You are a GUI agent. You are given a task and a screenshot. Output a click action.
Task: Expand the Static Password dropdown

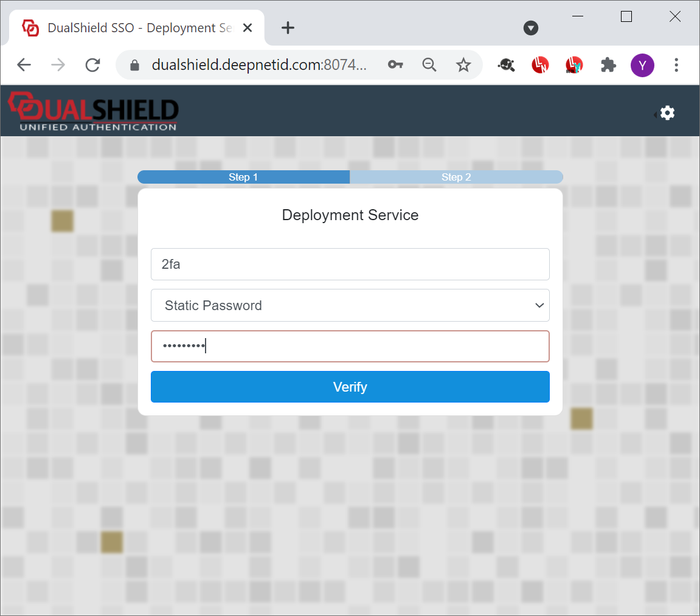pyautogui.click(x=350, y=305)
